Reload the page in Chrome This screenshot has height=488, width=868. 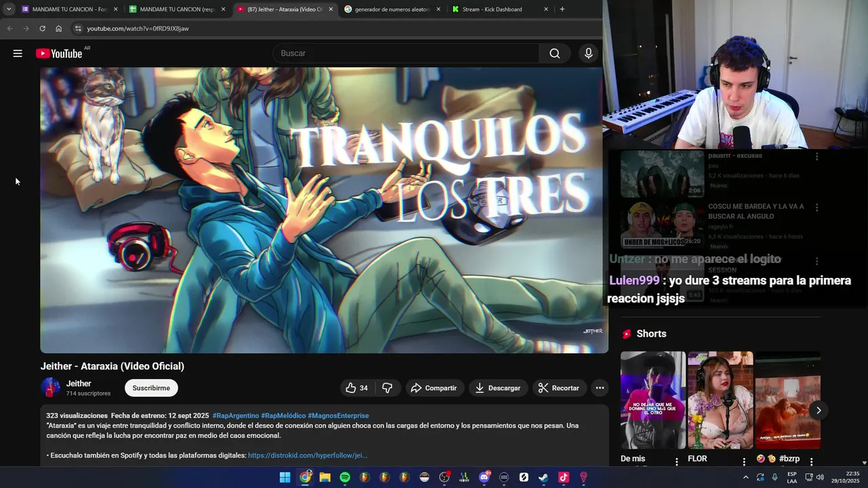(x=42, y=28)
